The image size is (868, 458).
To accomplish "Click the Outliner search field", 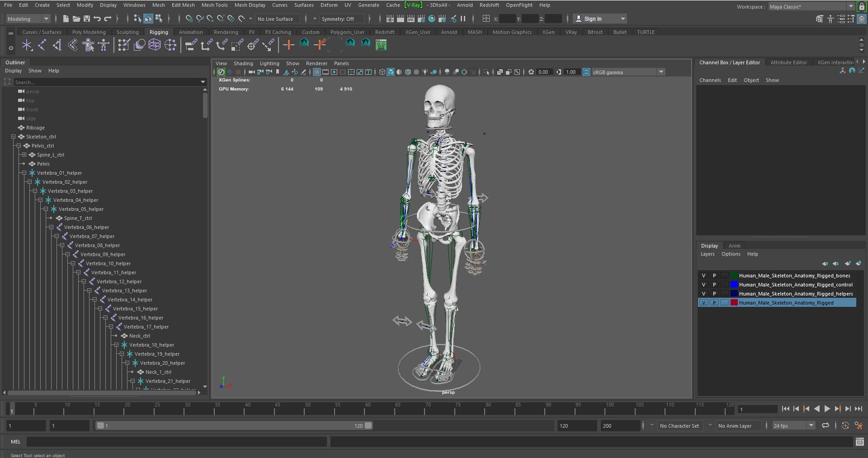I will (x=110, y=82).
